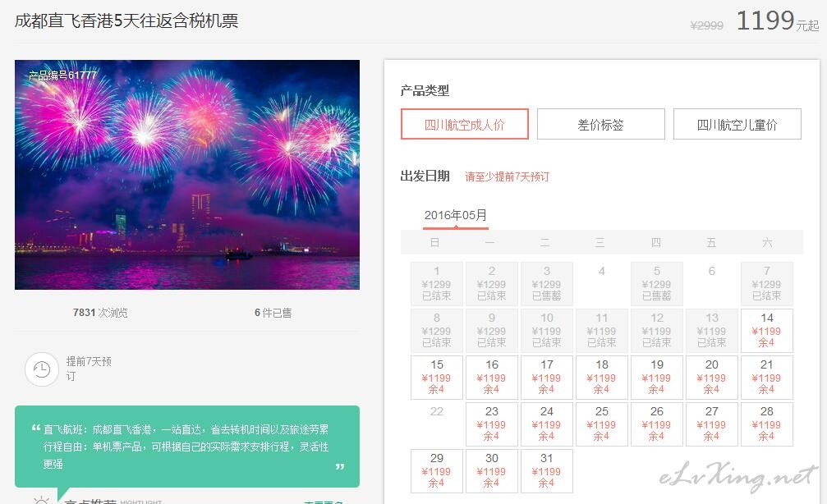Click the 请至少提前7天预订 notice
This screenshot has width=827, height=504.
point(507,176)
